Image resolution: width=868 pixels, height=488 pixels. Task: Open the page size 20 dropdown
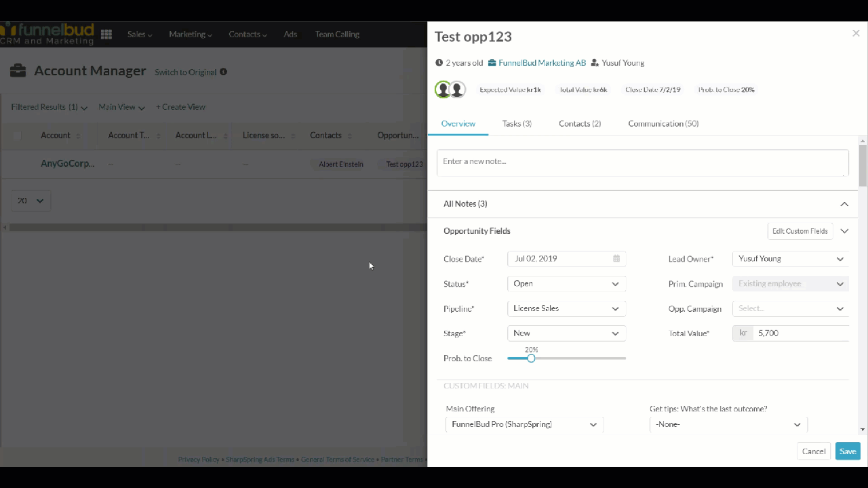(31, 201)
